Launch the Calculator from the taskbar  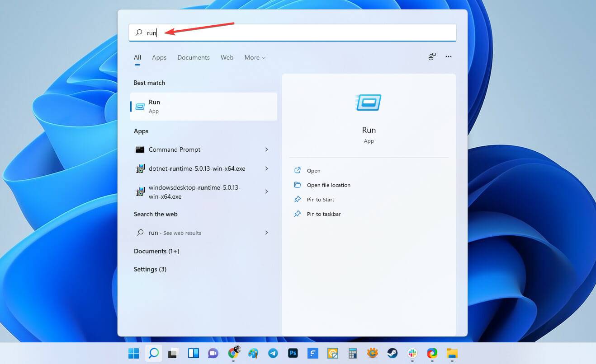[x=353, y=353]
